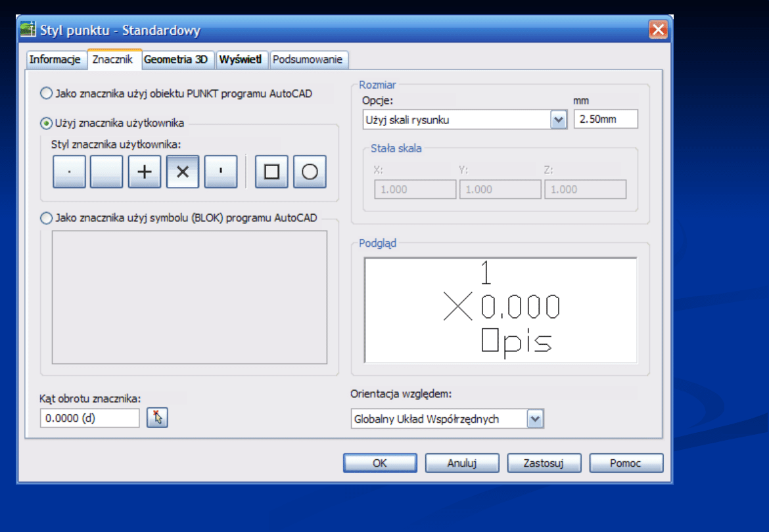This screenshot has height=532, width=769.
Task: Click the 'Rozmiar' group label
Action: tap(377, 85)
